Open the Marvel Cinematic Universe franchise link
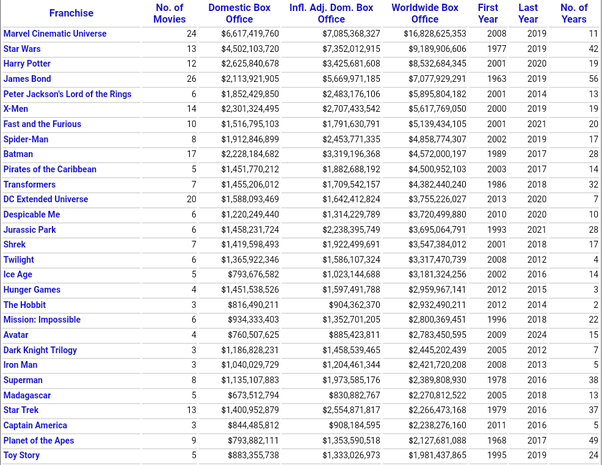 tap(55, 34)
